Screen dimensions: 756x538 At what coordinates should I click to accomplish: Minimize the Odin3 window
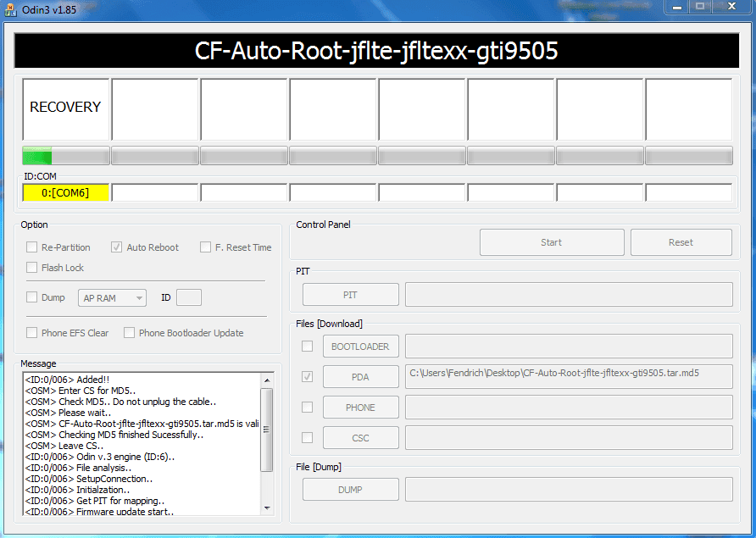(x=677, y=7)
